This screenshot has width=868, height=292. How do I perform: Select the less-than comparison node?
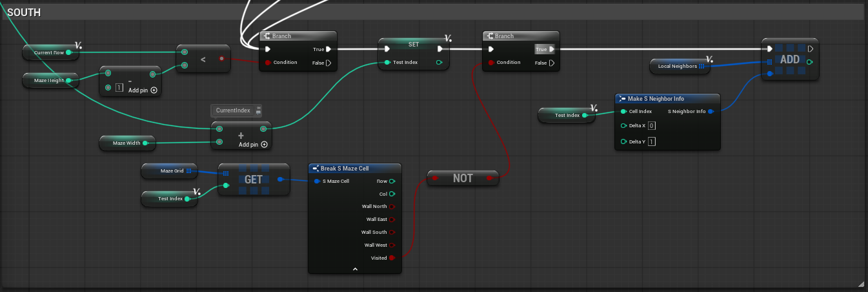203,59
